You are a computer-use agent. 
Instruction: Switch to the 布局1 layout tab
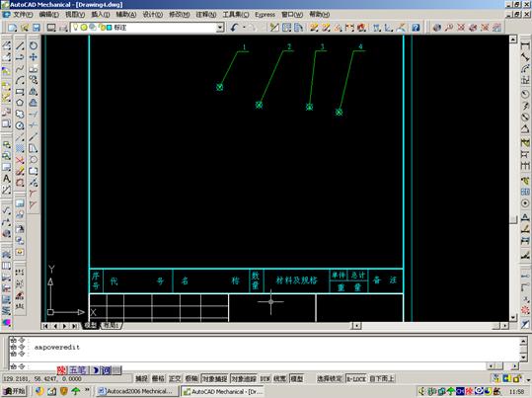[112, 325]
